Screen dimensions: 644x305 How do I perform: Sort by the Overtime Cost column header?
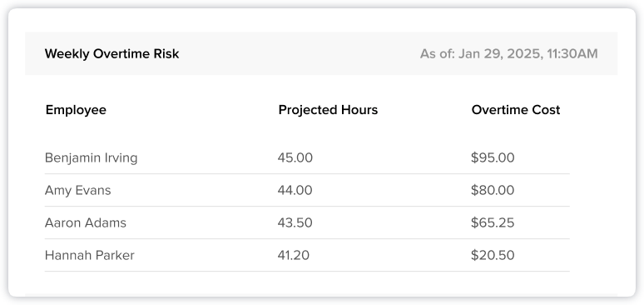[x=515, y=110]
